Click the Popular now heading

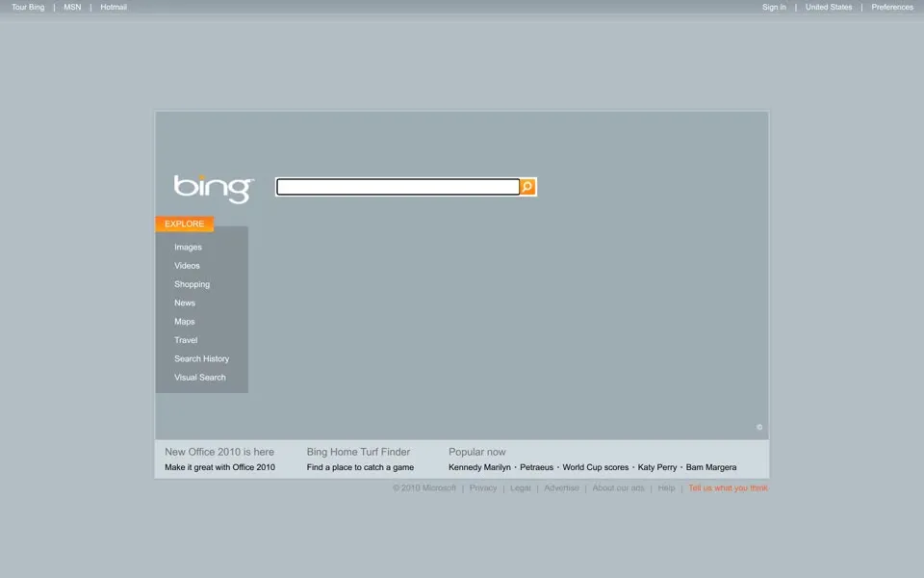477,452
